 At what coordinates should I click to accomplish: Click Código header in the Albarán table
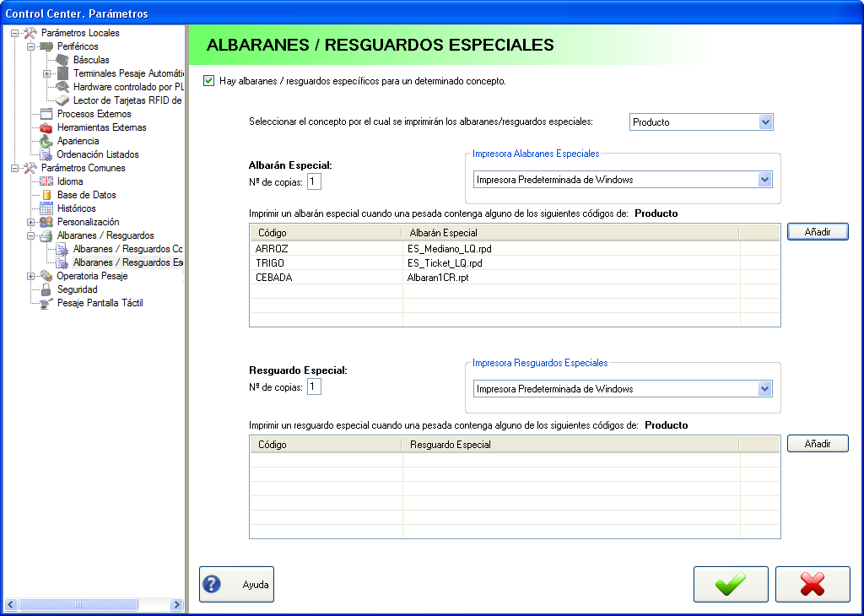point(327,233)
